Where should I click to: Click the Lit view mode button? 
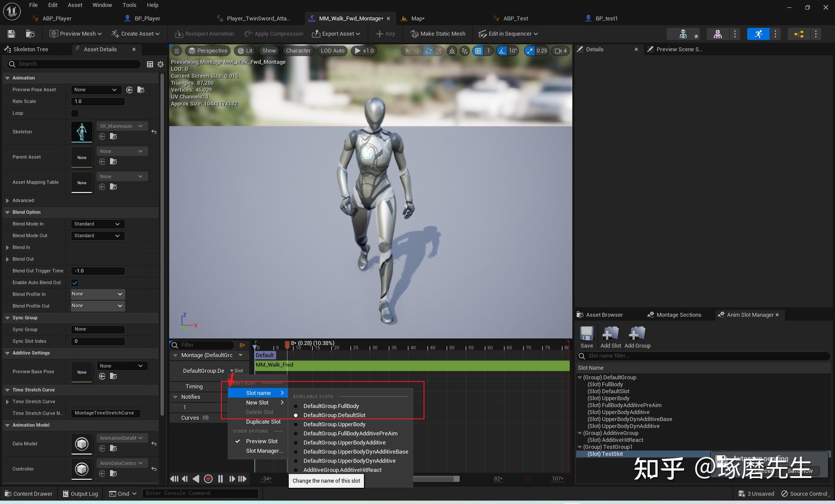coord(245,50)
